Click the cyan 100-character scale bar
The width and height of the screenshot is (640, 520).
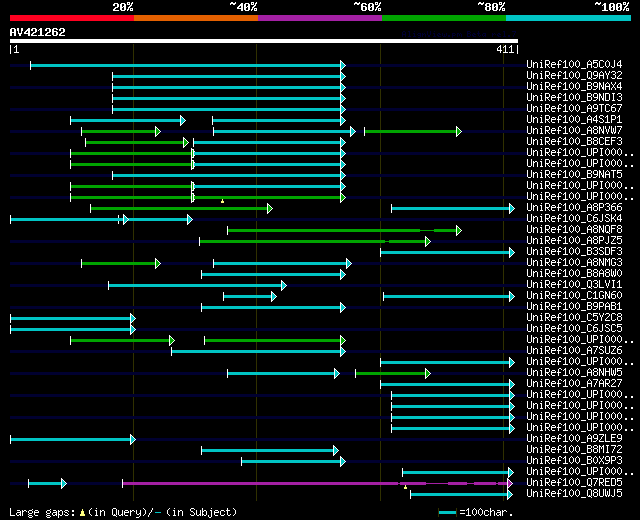pyautogui.click(x=447, y=513)
